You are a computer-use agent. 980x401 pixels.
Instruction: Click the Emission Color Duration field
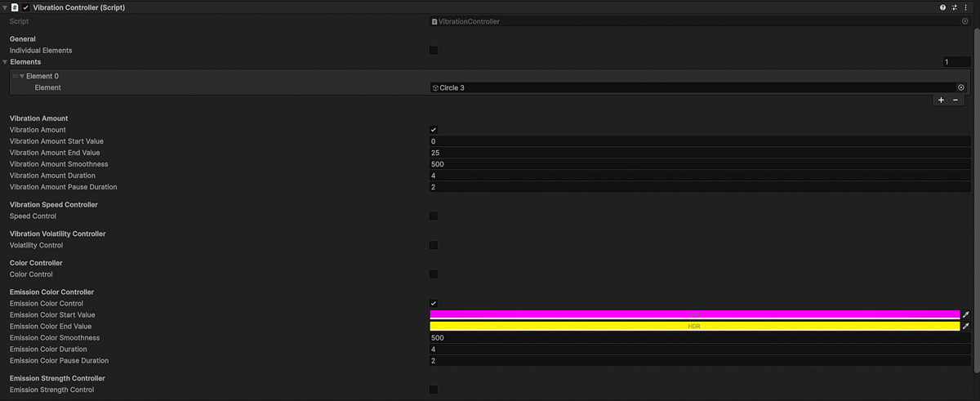701,349
